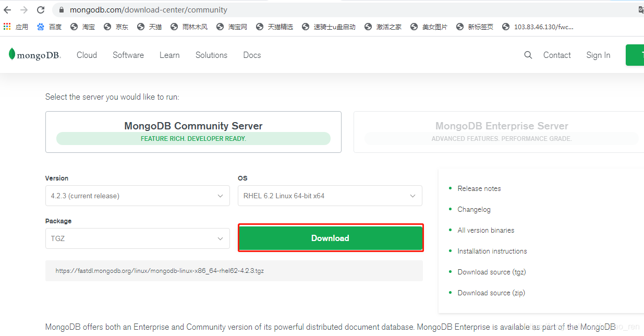
Task: Open the 淘宝 bookmark
Action: coord(82,27)
